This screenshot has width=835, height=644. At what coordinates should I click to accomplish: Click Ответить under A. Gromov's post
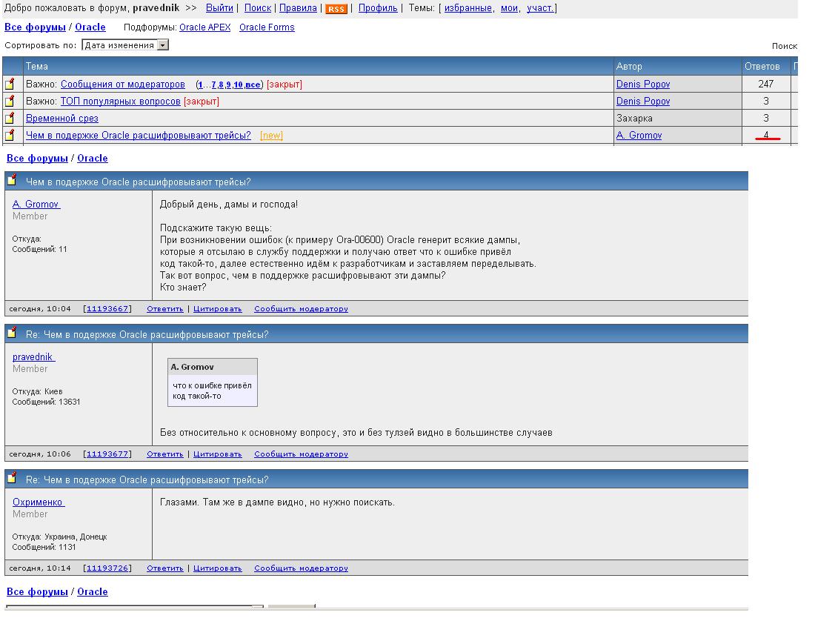pyautogui.click(x=164, y=309)
